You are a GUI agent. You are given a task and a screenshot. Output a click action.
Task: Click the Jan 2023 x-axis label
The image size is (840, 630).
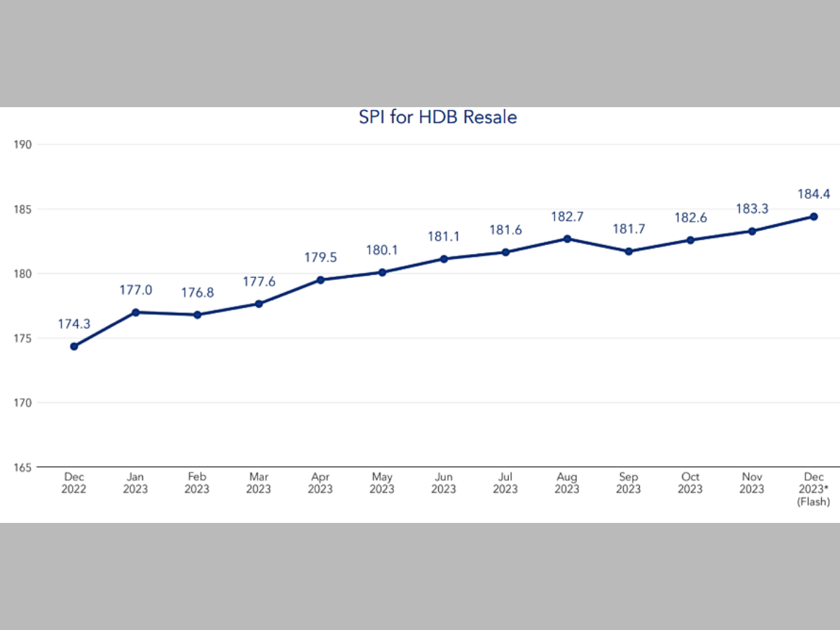136,483
